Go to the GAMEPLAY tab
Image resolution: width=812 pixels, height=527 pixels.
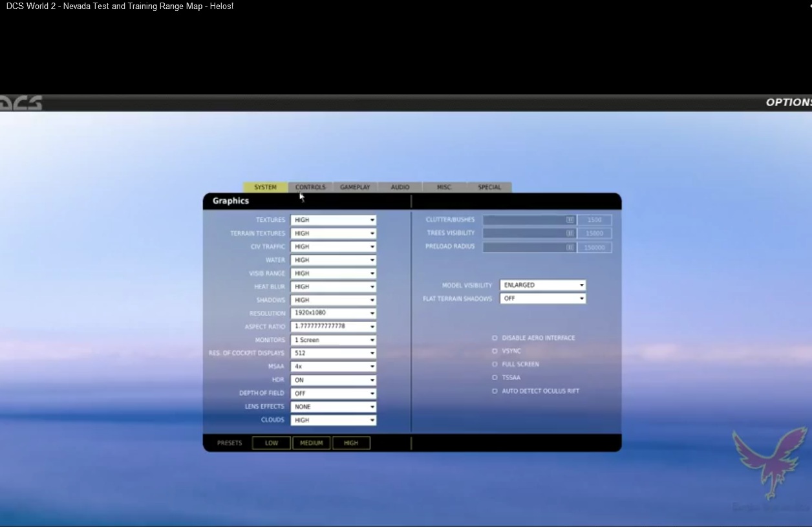tap(355, 188)
